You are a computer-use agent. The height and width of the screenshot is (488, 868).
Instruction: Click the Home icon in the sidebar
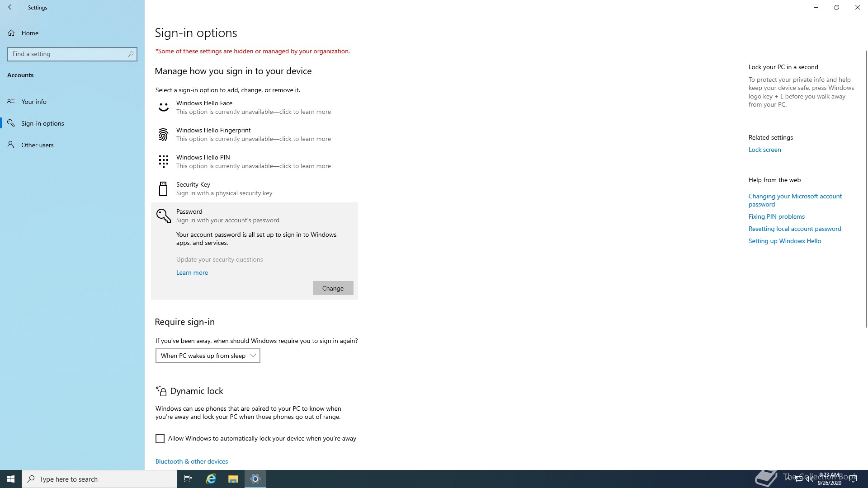[x=11, y=33]
